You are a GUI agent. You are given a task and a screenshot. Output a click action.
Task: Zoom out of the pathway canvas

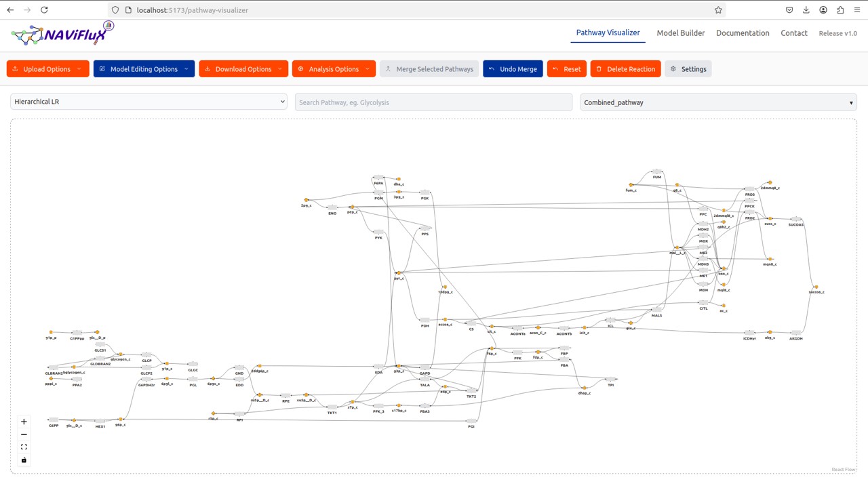[24, 434]
